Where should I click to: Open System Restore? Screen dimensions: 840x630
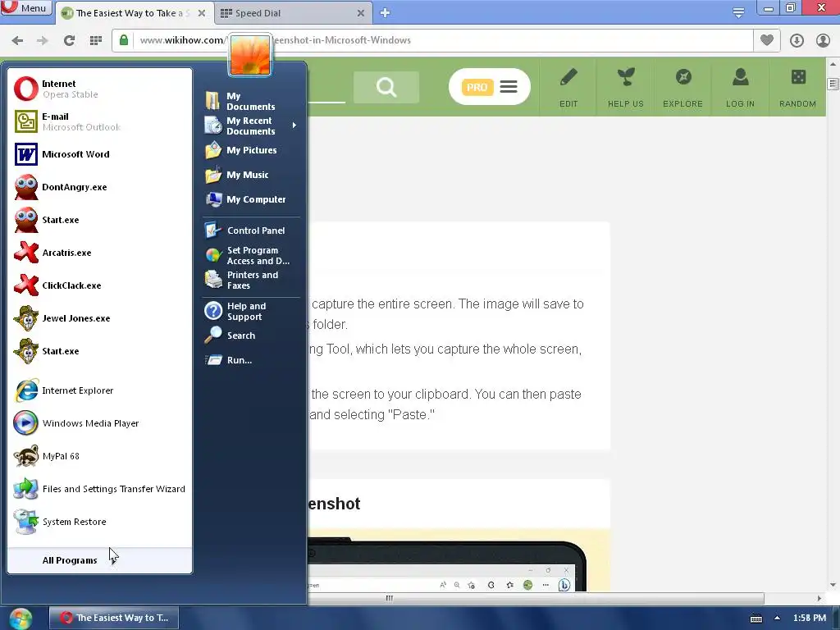[99, 522]
